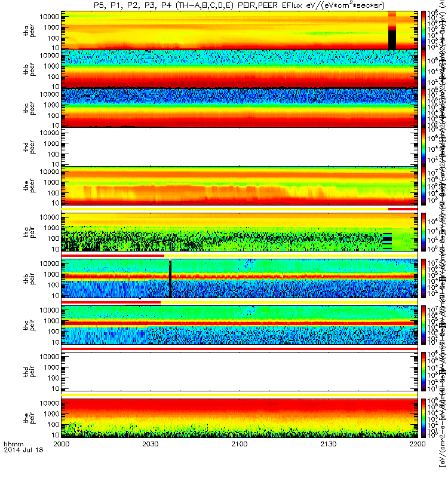Click the black vertical stripe in thb peir spectrogram
This screenshot has width=448, height=478.
[x=170, y=278]
